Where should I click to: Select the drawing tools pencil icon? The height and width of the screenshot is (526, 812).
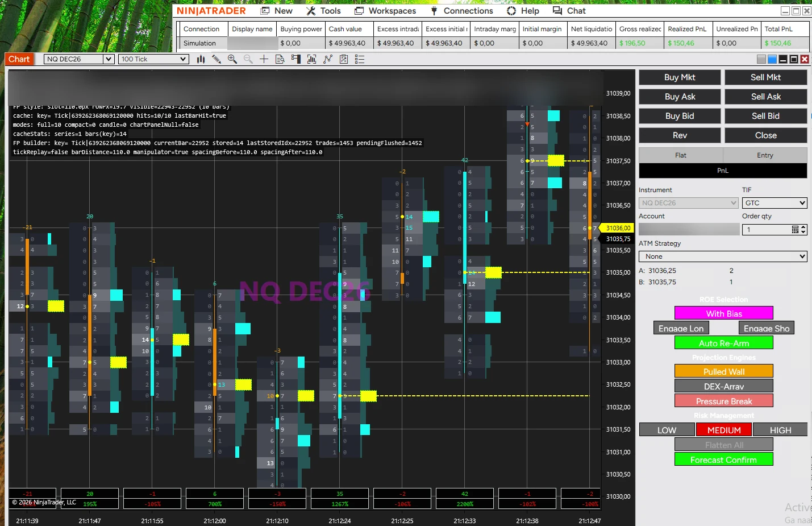pos(216,59)
